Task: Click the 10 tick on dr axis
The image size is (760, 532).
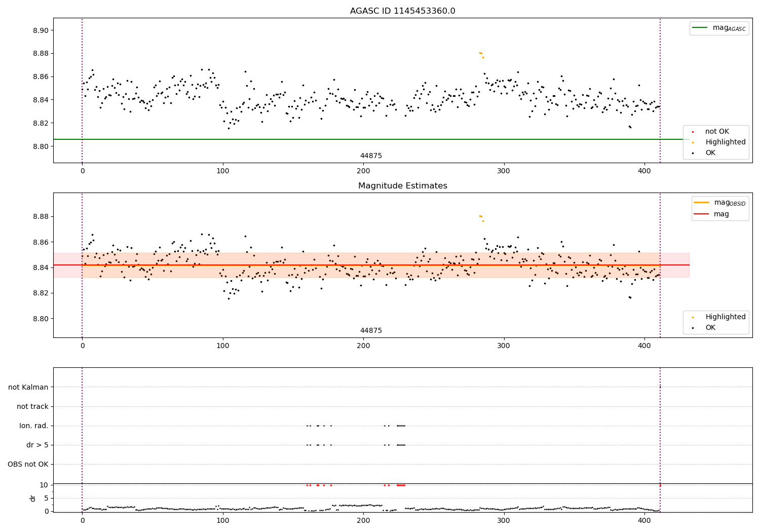Action: 44,485
